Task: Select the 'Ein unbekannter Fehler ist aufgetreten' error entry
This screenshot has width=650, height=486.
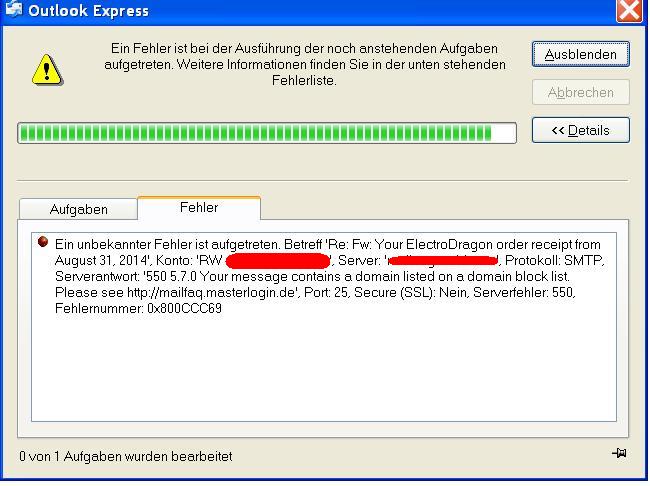Action: click(330, 276)
